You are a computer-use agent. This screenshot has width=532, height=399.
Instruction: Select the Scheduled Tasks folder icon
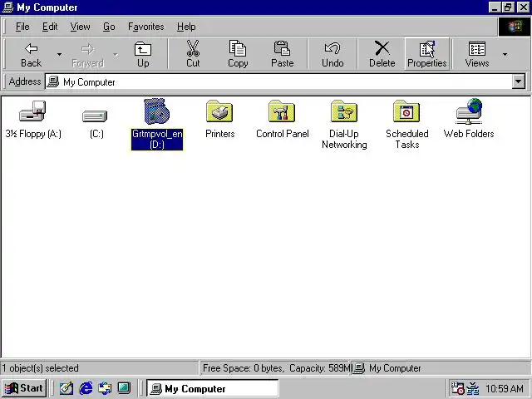(x=406, y=124)
